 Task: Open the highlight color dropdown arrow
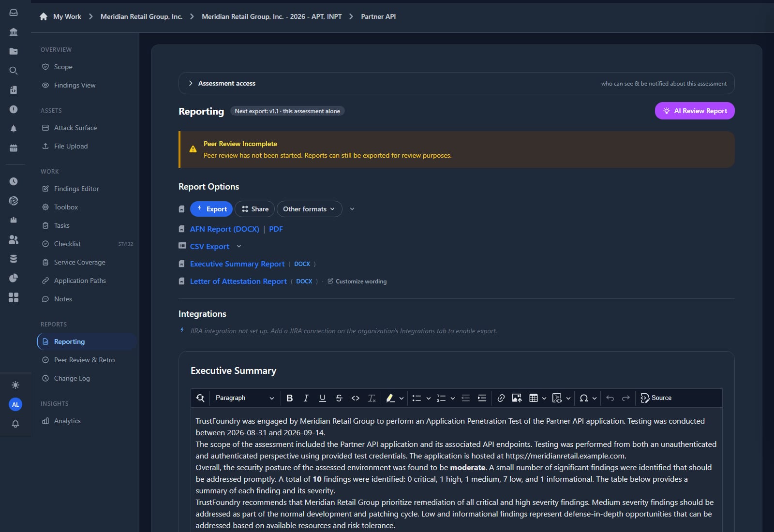pos(402,398)
